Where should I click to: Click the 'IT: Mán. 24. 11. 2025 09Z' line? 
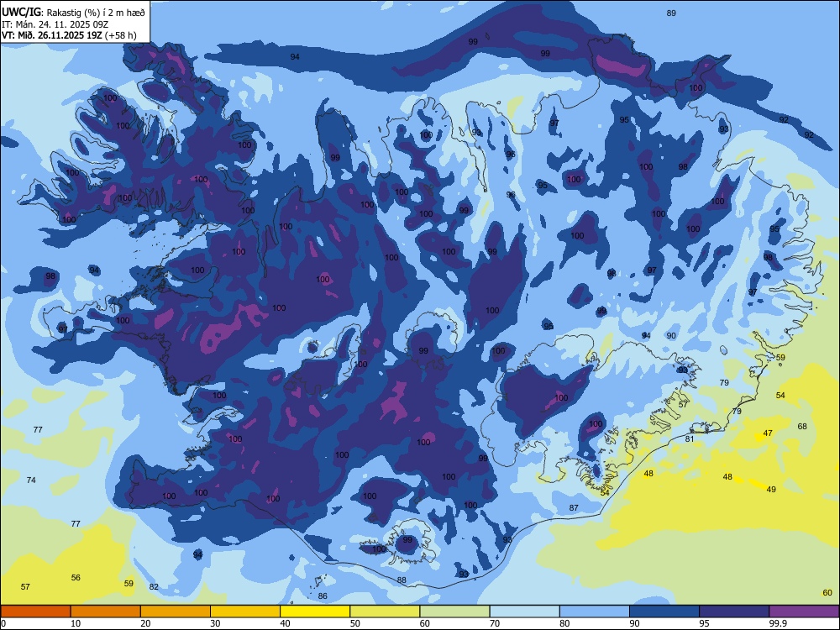[x=55, y=24]
